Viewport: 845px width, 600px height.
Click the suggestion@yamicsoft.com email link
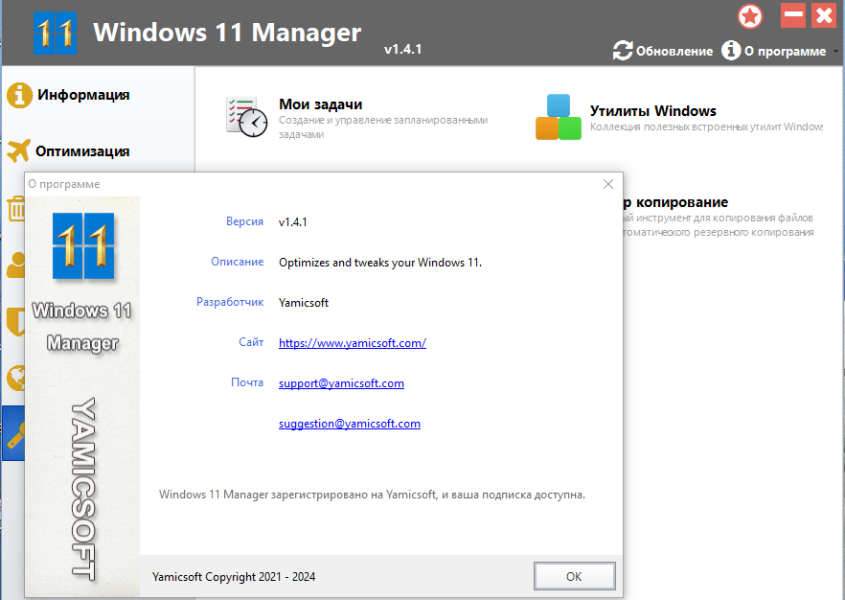tap(349, 424)
